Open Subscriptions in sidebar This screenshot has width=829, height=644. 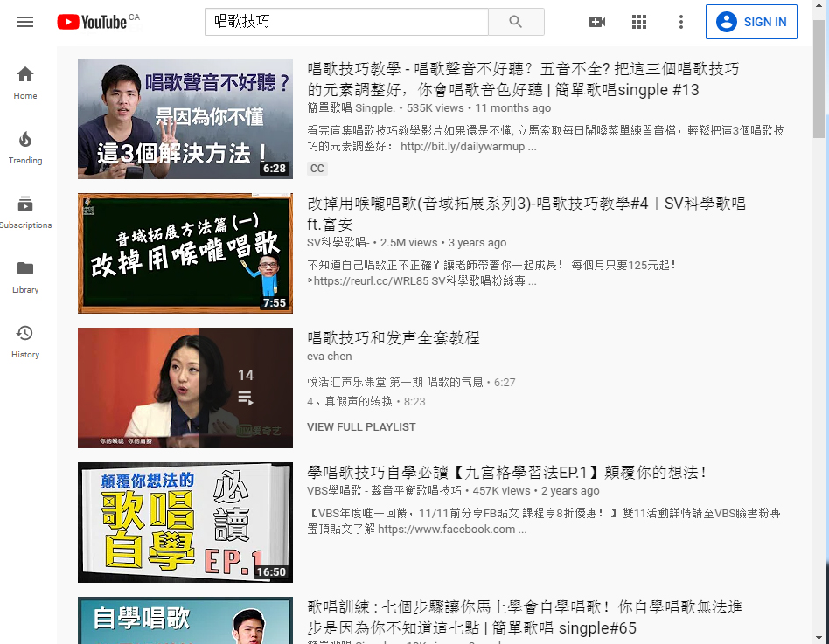pos(25,212)
